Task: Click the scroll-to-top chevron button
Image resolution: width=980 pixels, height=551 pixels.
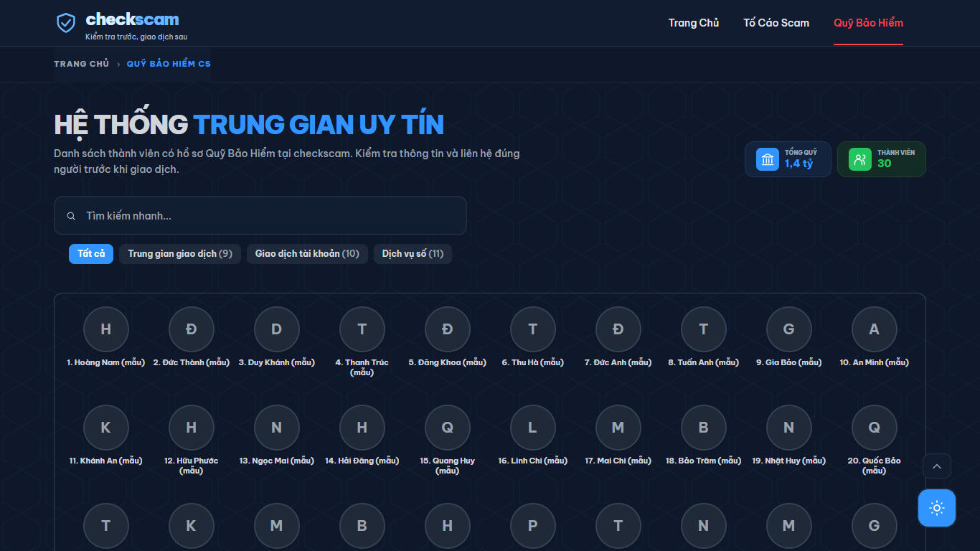Action: (x=937, y=466)
